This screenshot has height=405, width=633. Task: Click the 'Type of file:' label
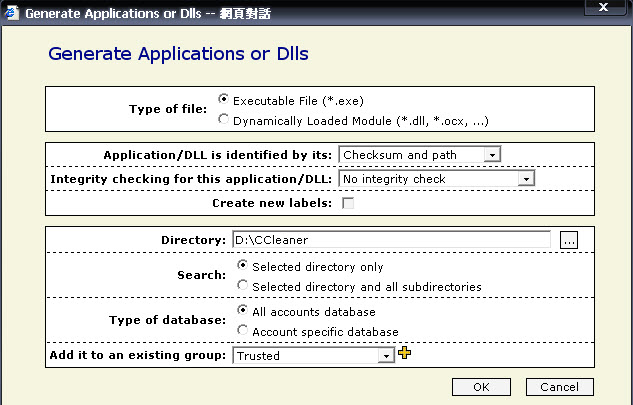click(x=168, y=109)
